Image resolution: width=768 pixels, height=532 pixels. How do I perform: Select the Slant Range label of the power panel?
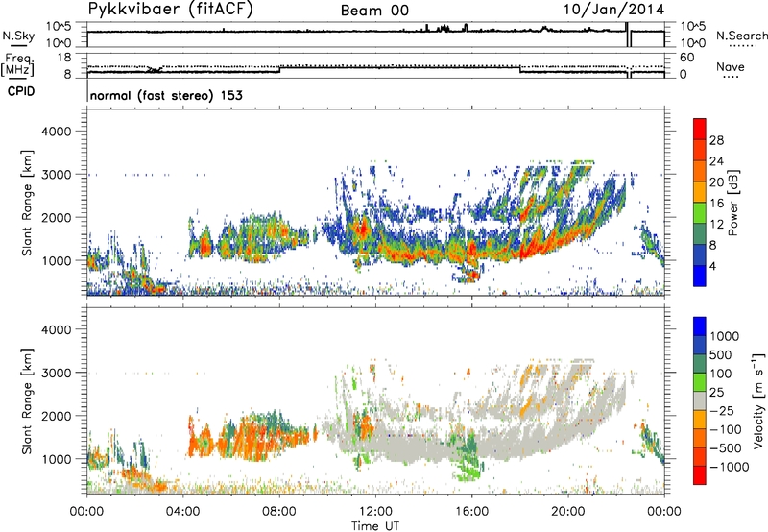27,203
